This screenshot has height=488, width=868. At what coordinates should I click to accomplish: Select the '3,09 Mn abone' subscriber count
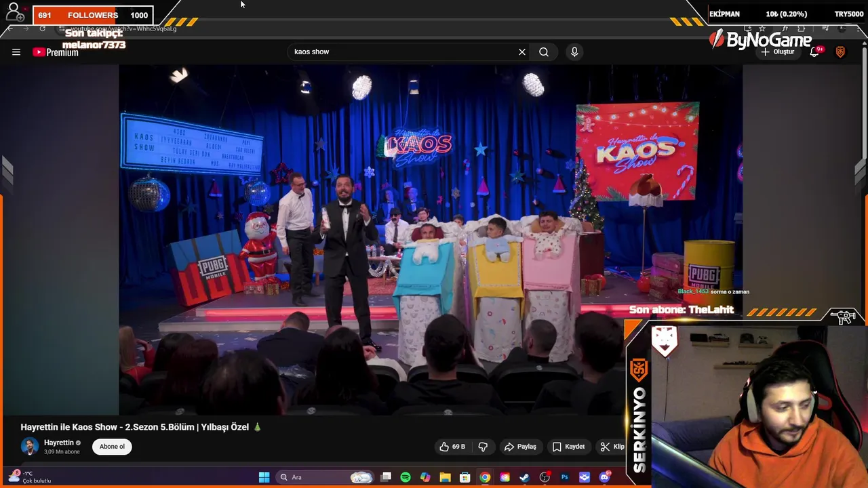click(x=62, y=452)
